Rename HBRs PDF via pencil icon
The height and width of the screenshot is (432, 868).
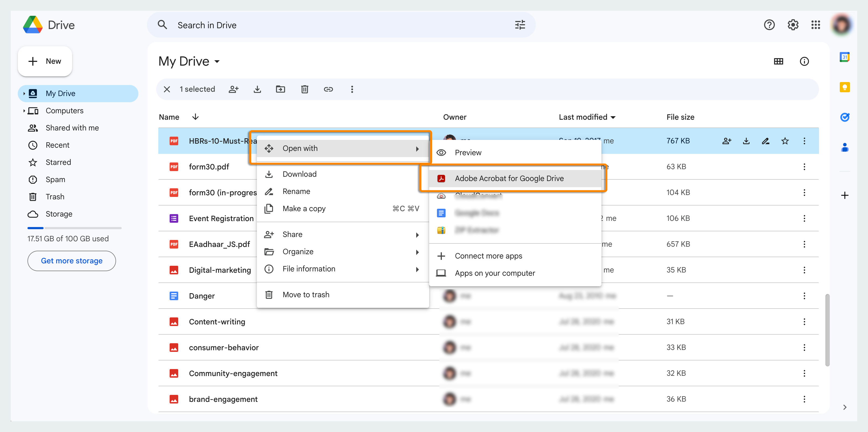[766, 141]
